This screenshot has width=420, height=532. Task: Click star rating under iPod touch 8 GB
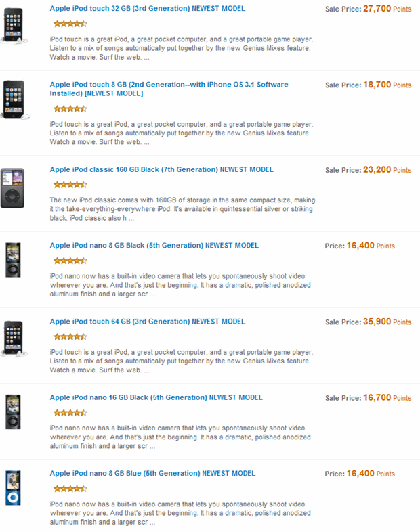[70, 108]
